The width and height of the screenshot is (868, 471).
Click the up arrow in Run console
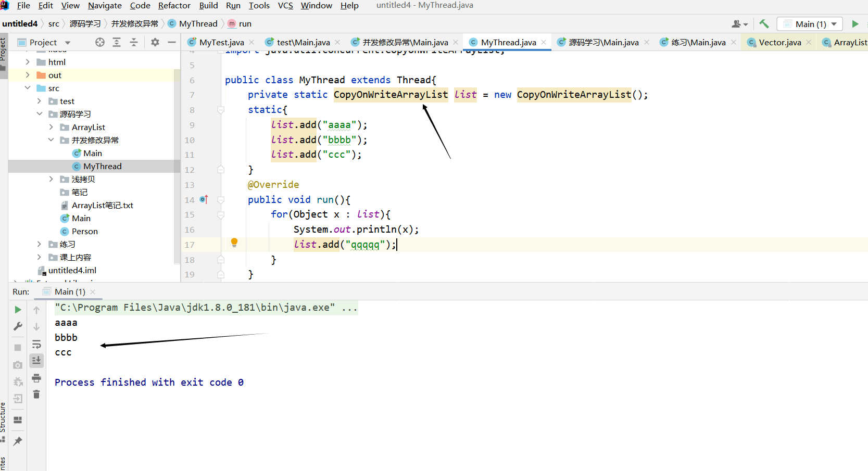pos(36,310)
